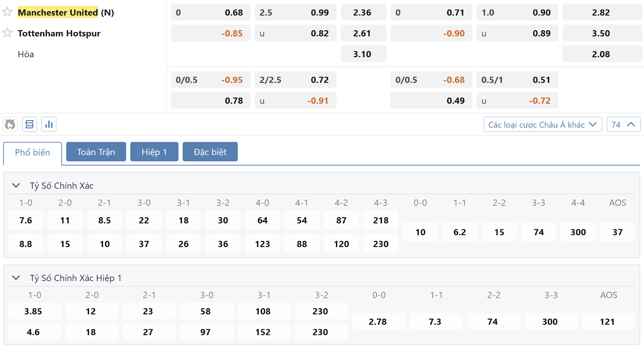
Task: Pick first half score odds 97
Action: (207, 332)
